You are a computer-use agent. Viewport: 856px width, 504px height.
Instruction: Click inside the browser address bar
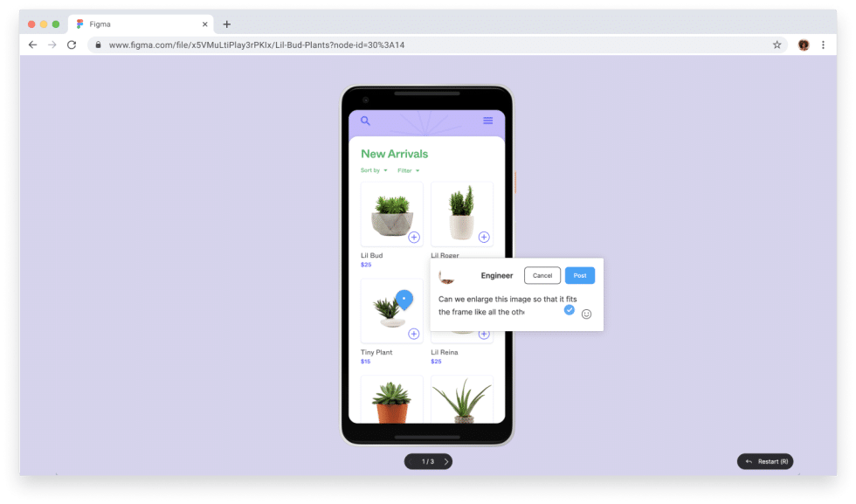pyautogui.click(x=262, y=44)
